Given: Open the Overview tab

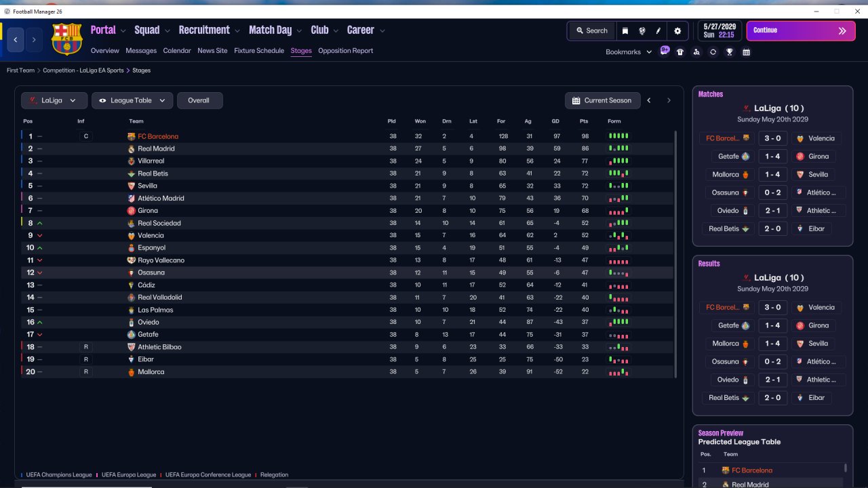Looking at the screenshot, I should (x=104, y=51).
